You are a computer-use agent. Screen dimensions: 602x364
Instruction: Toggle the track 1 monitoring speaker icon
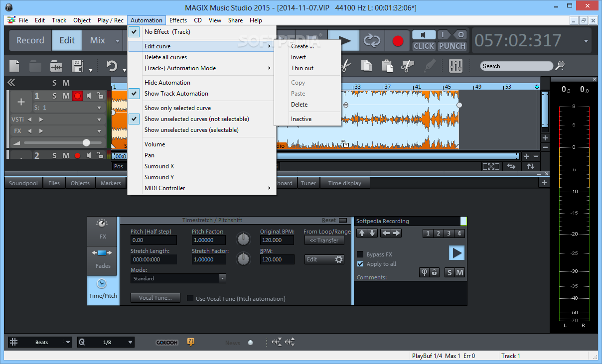click(x=89, y=96)
